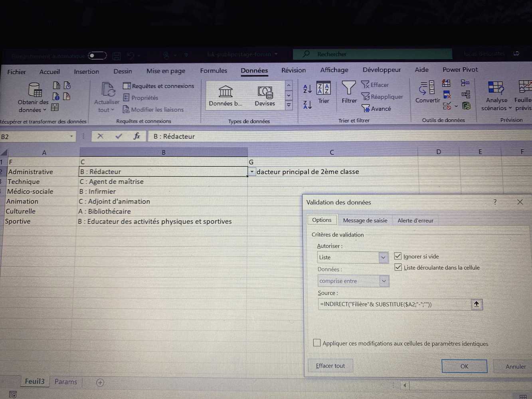Click the Source formula field

click(394, 304)
